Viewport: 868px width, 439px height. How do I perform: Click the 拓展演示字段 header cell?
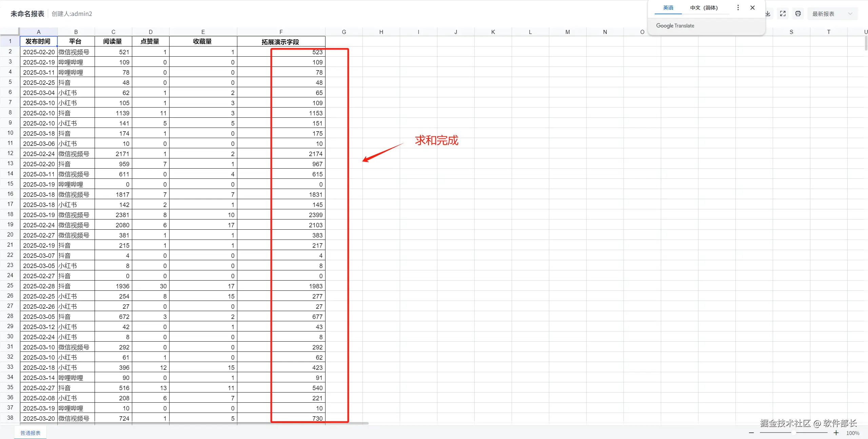(x=281, y=42)
